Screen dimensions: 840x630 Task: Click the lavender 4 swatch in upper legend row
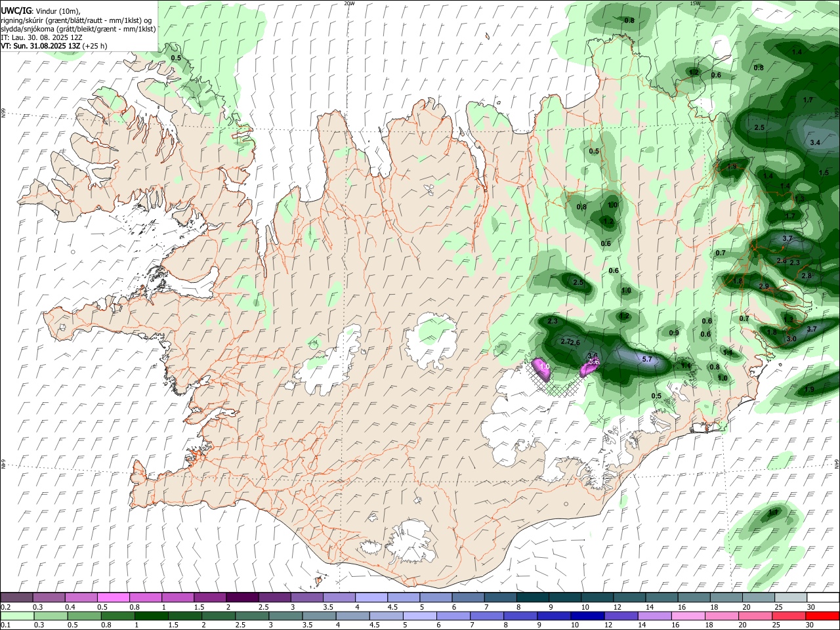coord(371,597)
